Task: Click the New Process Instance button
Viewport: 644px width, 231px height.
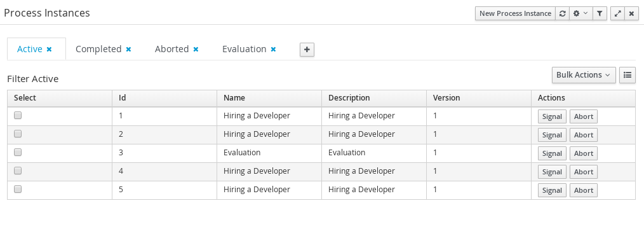Action: 516,13
